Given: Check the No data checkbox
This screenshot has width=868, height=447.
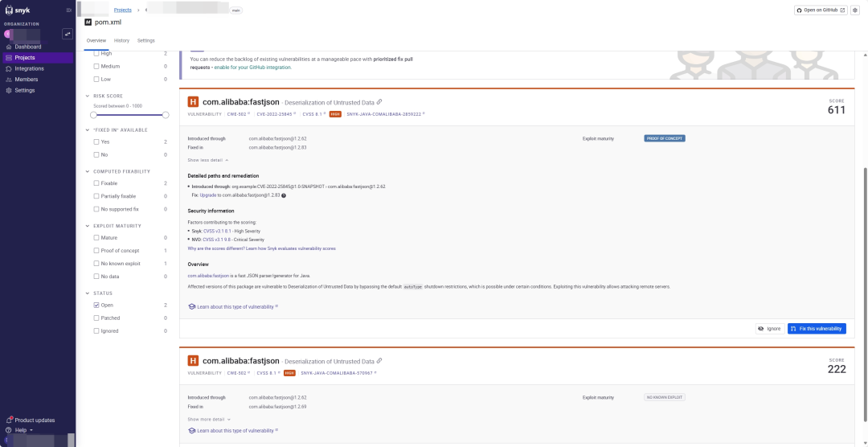Looking at the screenshot, I should 96,277.
